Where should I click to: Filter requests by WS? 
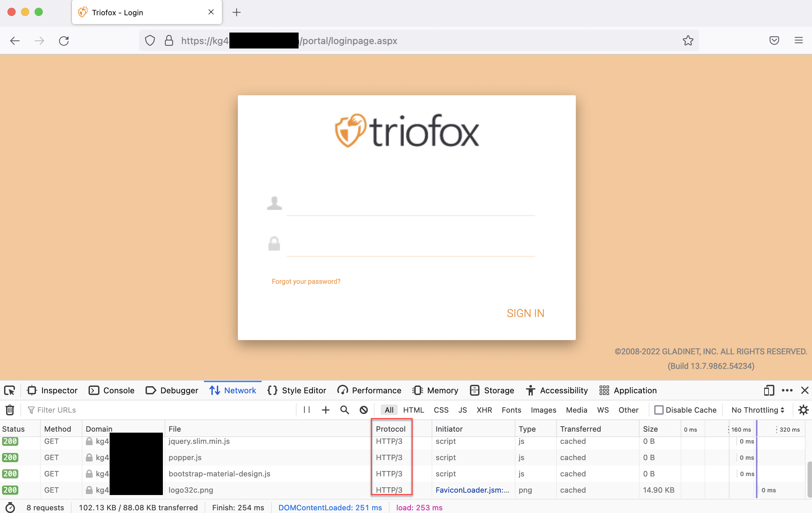(x=603, y=410)
